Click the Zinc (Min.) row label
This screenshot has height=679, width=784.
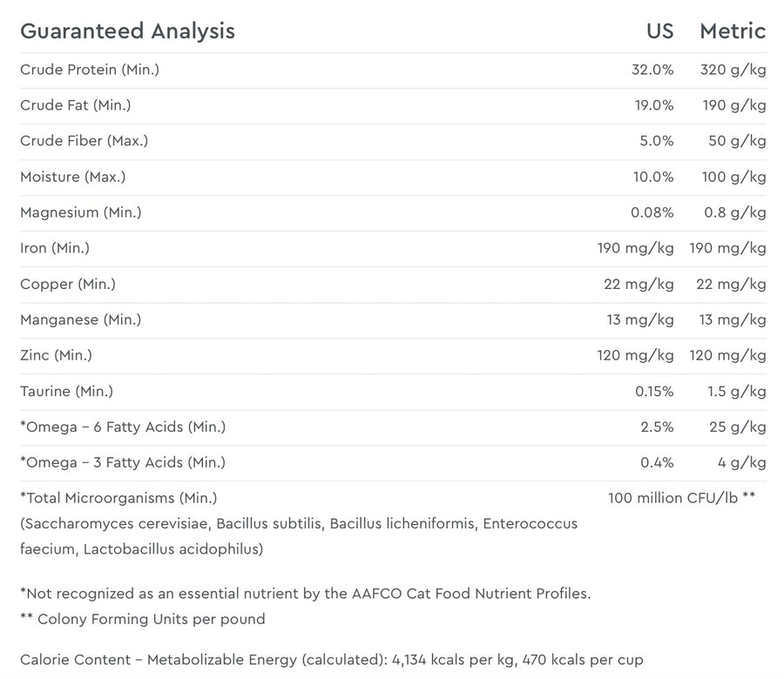56,355
